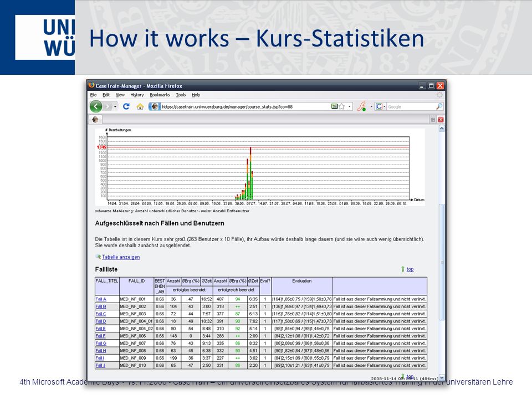Click the Tabelle anzeigen link

click(121, 257)
